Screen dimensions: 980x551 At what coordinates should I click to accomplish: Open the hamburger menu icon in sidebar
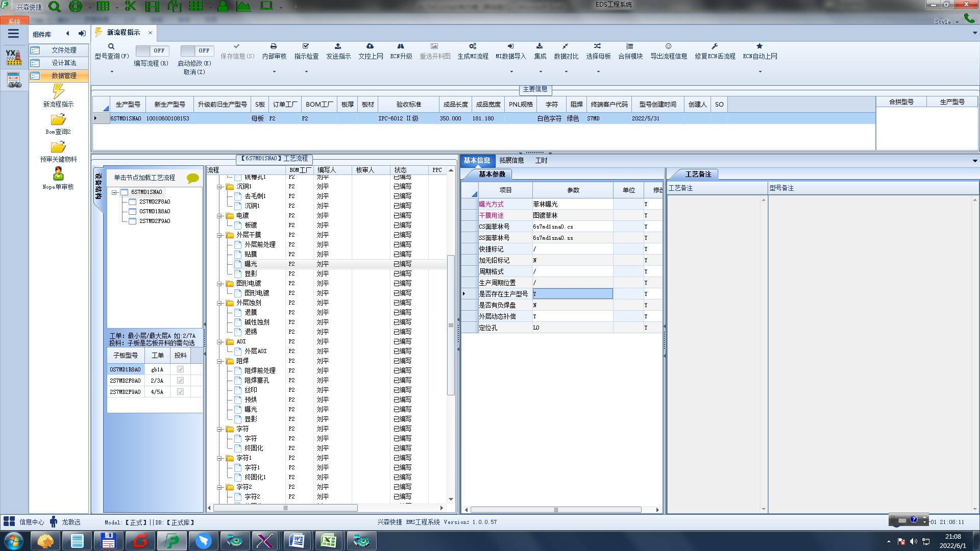pyautogui.click(x=13, y=34)
